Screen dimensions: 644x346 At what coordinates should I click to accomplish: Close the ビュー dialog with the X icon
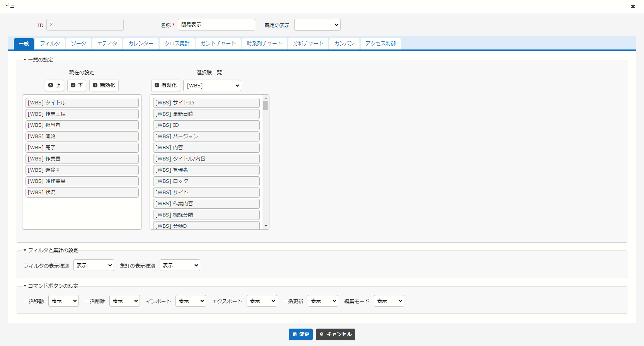click(633, 6)
